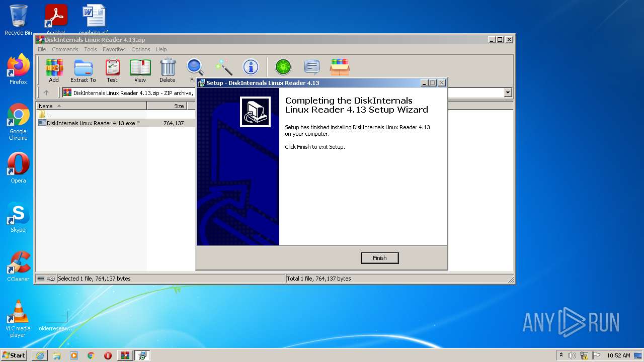Click the parent folder '..' entry
Viewport: 644px width, 362px height.
45,115
